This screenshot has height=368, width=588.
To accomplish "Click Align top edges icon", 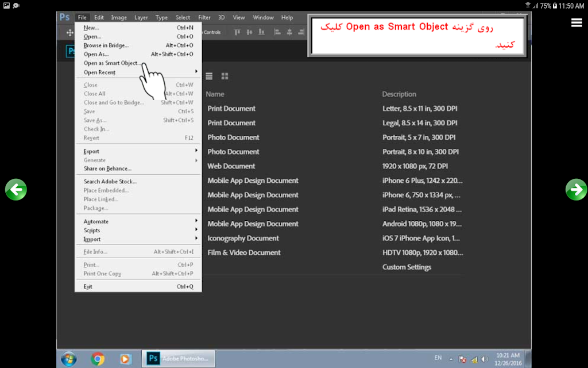I will click(x=237, y=32).
